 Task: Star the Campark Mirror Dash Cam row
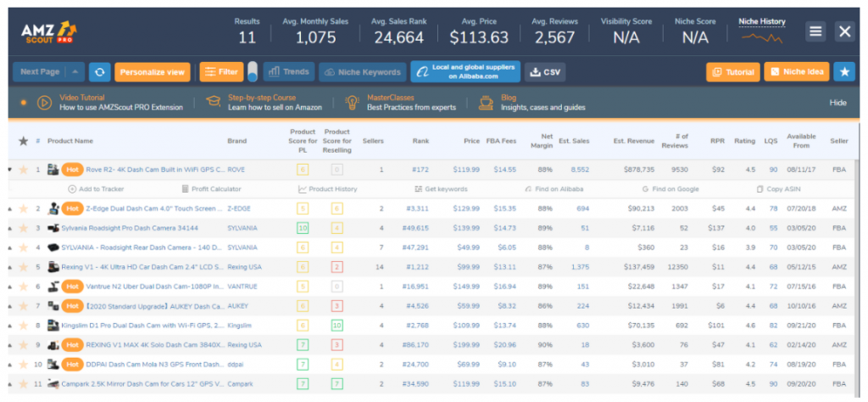tap(23, 383)
